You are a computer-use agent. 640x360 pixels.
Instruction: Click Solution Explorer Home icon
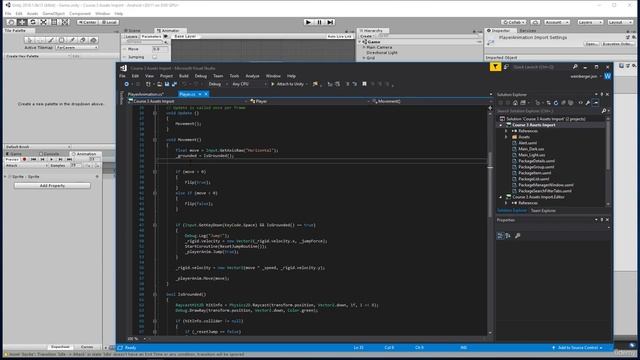coord(515,103)
